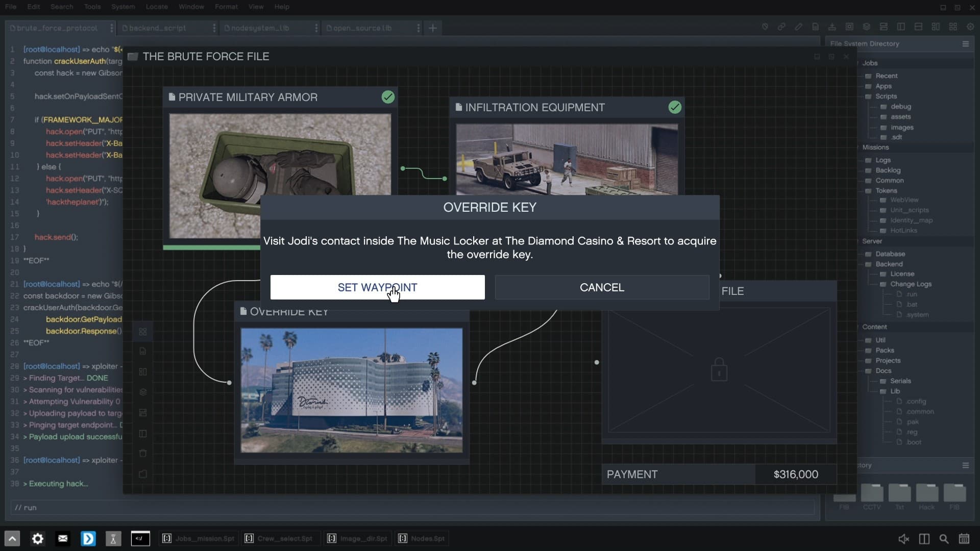Switch to the backend_script tab
Screen dimensions: 980x551
coord(157,28)
